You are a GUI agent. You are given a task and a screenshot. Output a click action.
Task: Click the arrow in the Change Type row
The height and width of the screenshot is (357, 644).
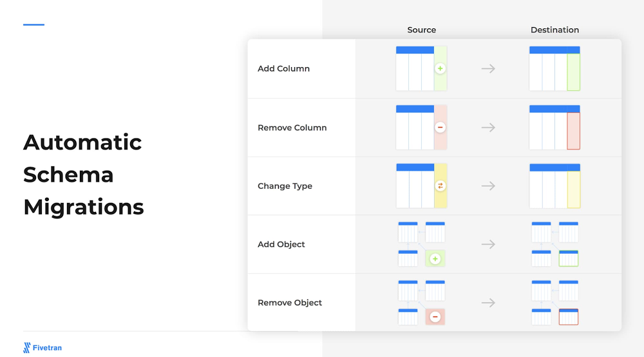[488, 186]
